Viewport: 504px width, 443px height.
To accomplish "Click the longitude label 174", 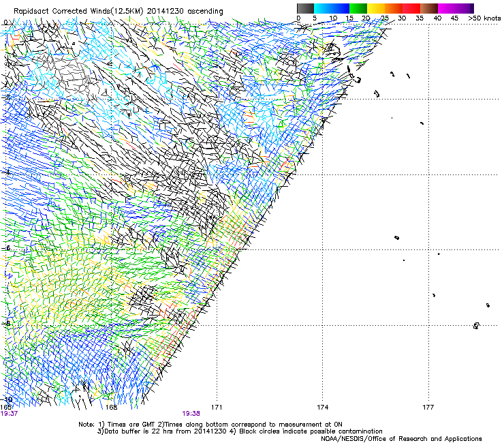I will coord(322,407).
